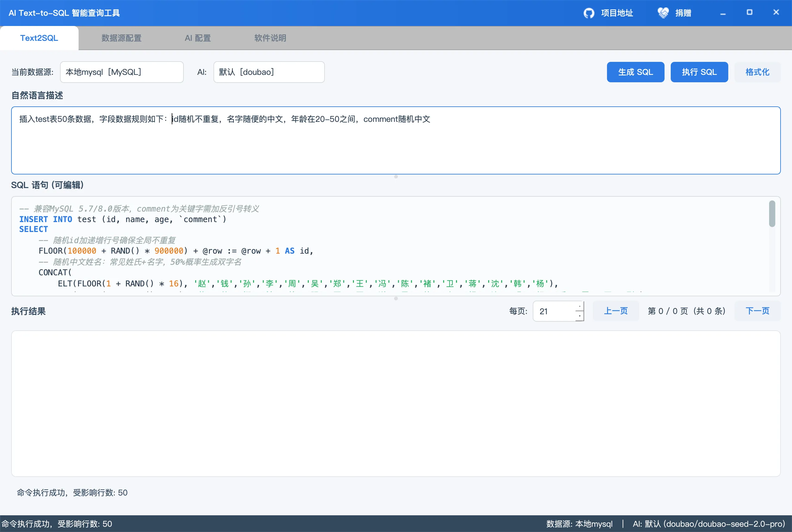
Task: Go to next page with 下一页
Action: point(757,311)
